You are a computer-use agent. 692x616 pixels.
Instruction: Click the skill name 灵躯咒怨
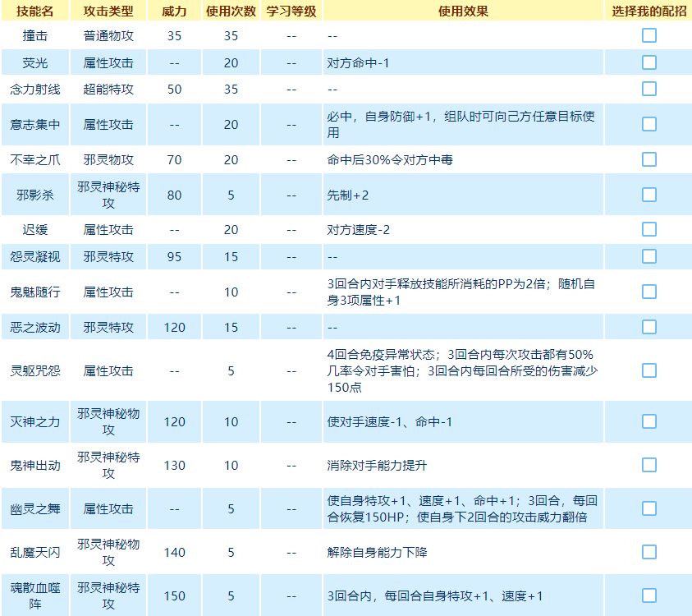coord(34,371)
